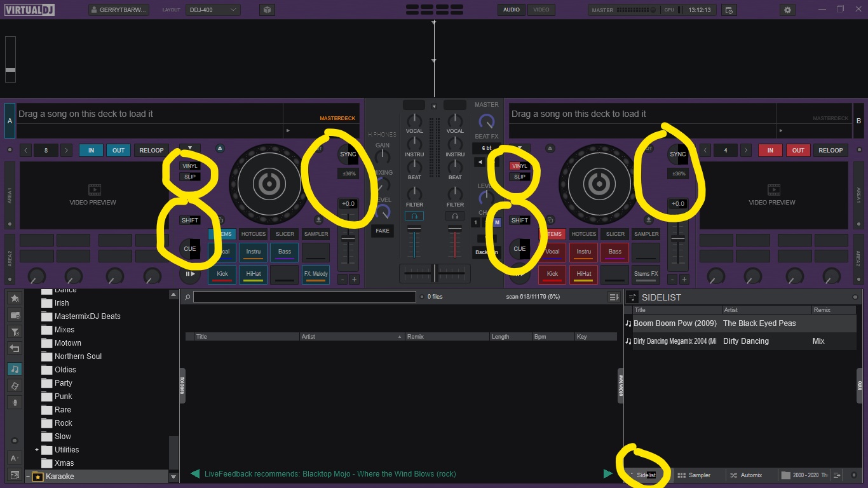
Task: Click eject icon on left deck
Action: 220,148
